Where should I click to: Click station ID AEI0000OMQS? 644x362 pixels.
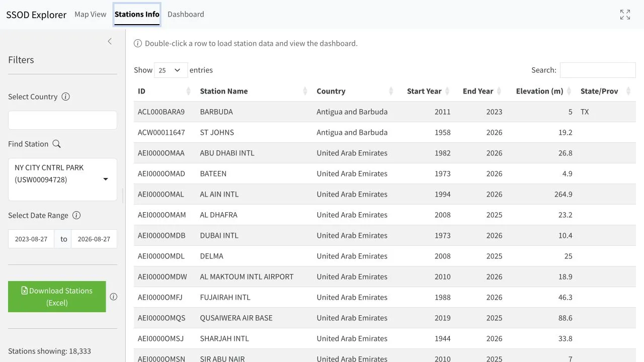pos(162,318)
